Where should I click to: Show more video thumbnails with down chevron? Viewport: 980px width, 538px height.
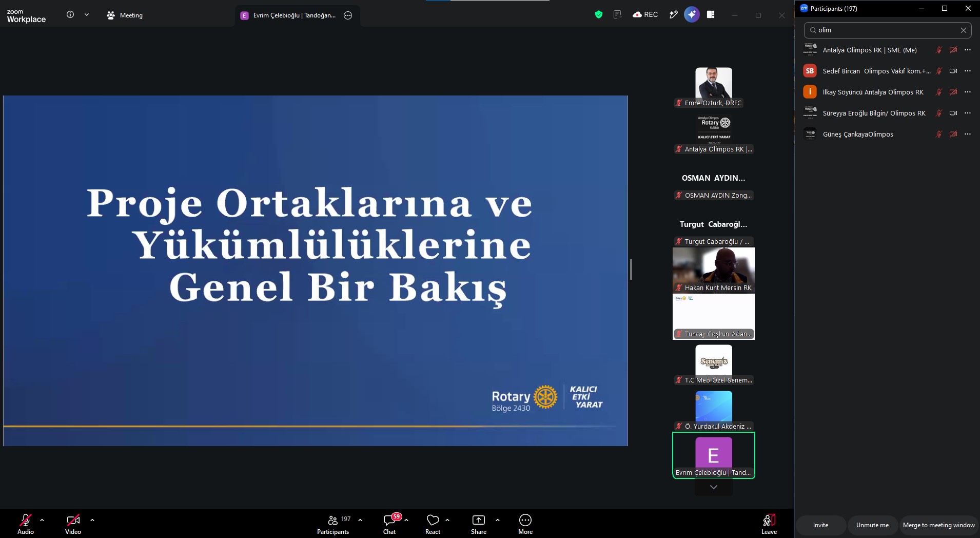tap(714, 487)
